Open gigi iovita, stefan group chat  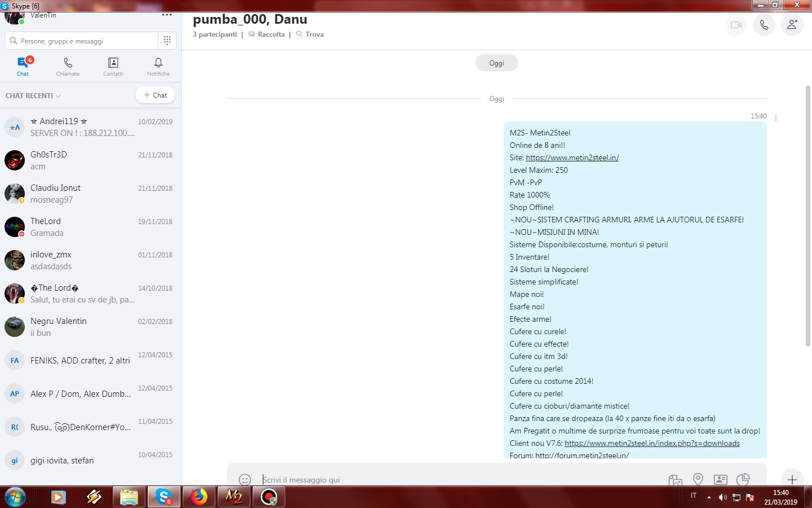(x=90, y=460)
